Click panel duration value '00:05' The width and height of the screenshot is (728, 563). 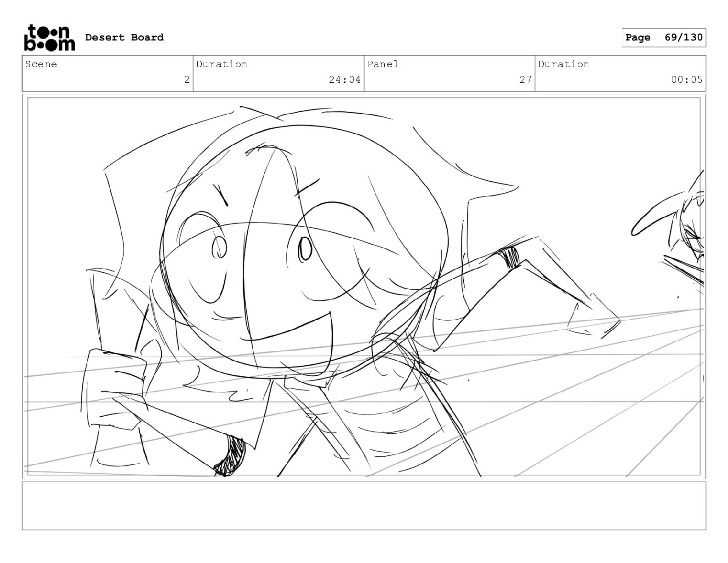tap(687, 80)
